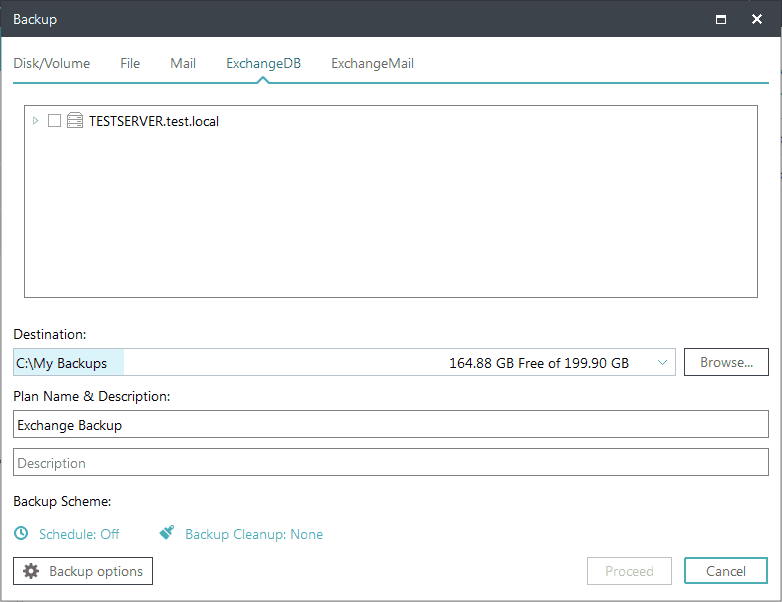The width and height of the screenshot is (782, 602).
Task: Click the server icon beside TESTSERVER.test.local
Action: click(75, 121)
